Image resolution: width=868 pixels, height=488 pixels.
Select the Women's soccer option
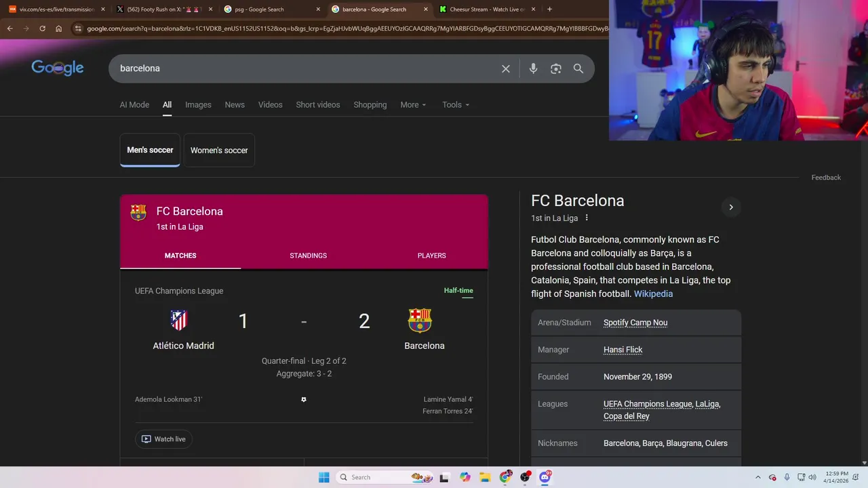219,150
